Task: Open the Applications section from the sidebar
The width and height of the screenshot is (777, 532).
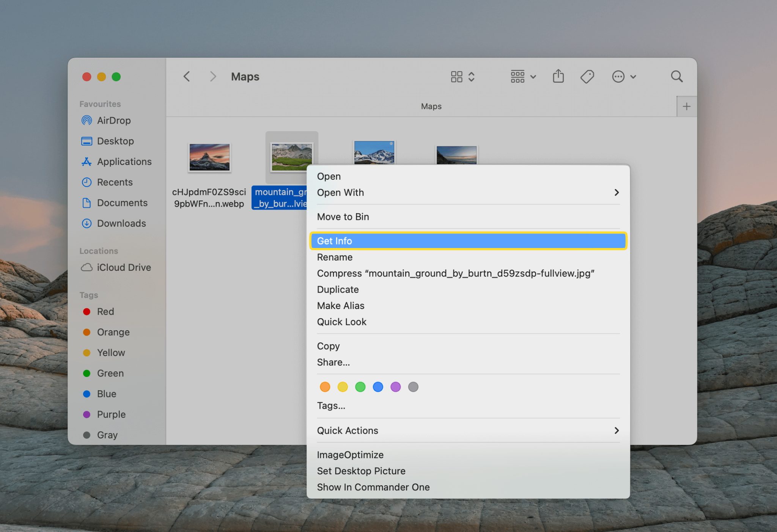Action: pyautogui.click(x=124, y=162)
